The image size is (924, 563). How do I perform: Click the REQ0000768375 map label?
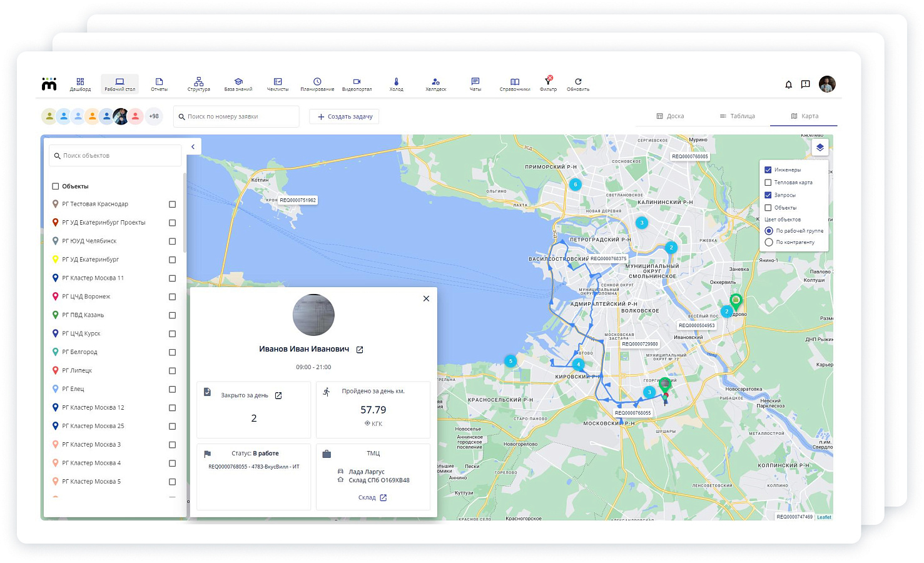(608, 258)
